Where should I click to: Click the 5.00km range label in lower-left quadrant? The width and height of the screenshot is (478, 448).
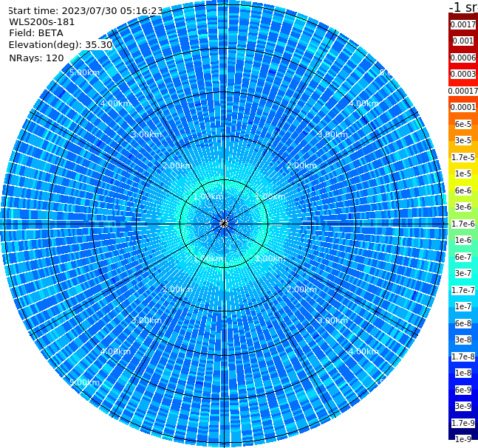[84, 382]
